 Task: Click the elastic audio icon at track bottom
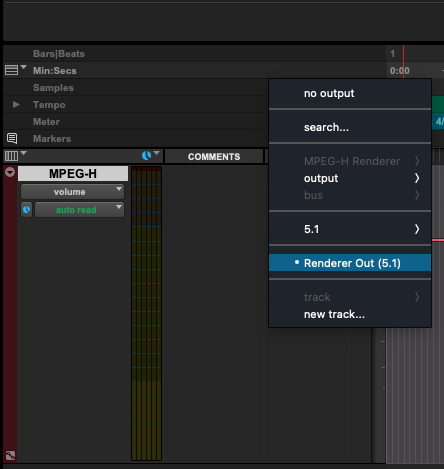(x=10, y=455)
